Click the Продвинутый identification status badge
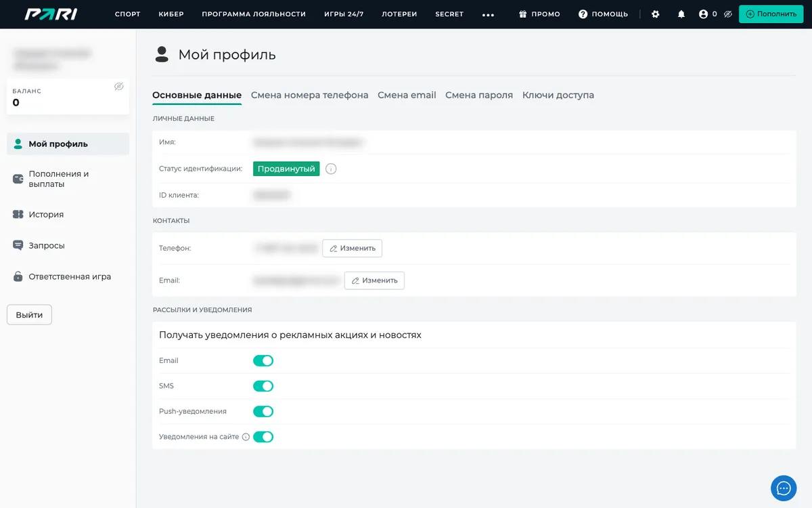Image resolution: width=812 pixels, height=508 pixels. pyautogui.click(x=286, y=169)
